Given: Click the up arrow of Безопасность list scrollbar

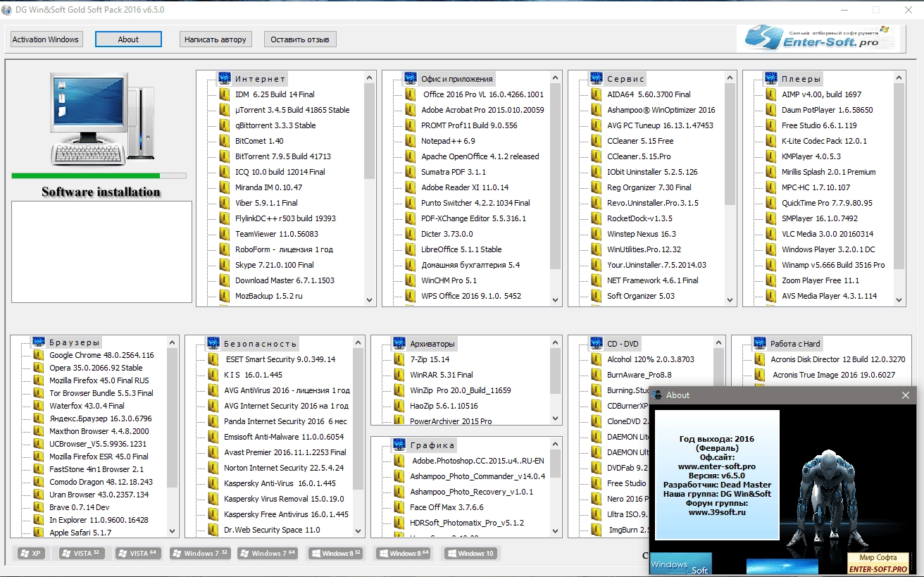Looking at the screenshot, I should (358, 342).
